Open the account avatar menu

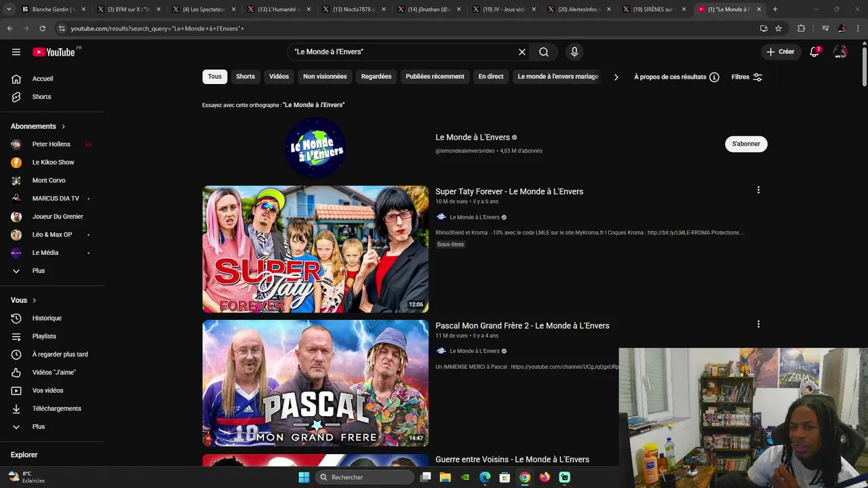pos(840,52)
